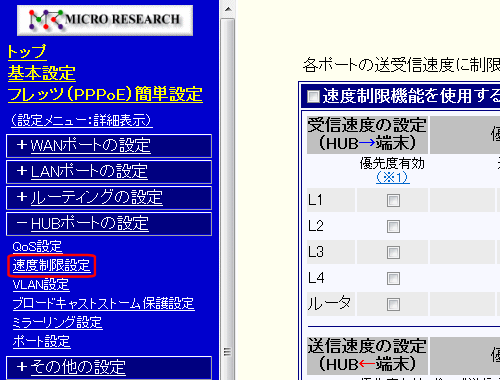Select 速度制限設定 menu item
Image resolution: width=500 pixels, height=380 pixels.
pos(51,266)
